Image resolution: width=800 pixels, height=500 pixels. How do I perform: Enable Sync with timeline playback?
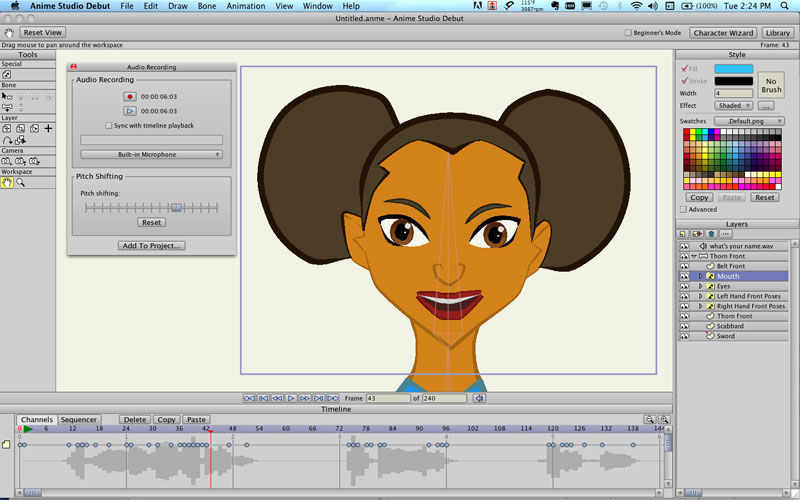(109, 126)
